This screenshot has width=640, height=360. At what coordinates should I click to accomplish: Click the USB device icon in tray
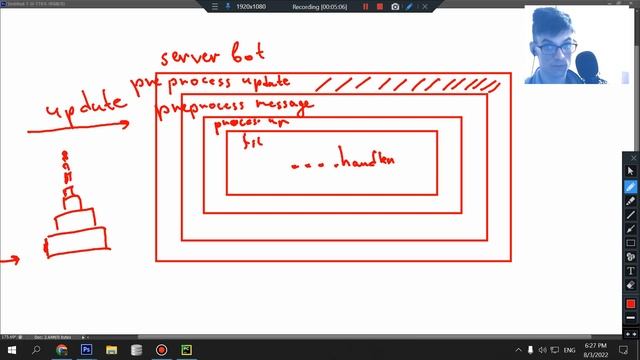coord(530,350)
